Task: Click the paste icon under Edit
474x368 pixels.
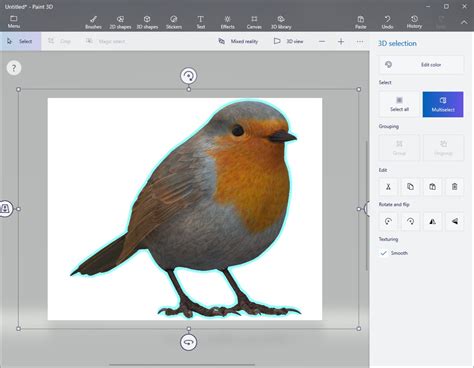Action: pyautogui.click(x=432, y=187)
